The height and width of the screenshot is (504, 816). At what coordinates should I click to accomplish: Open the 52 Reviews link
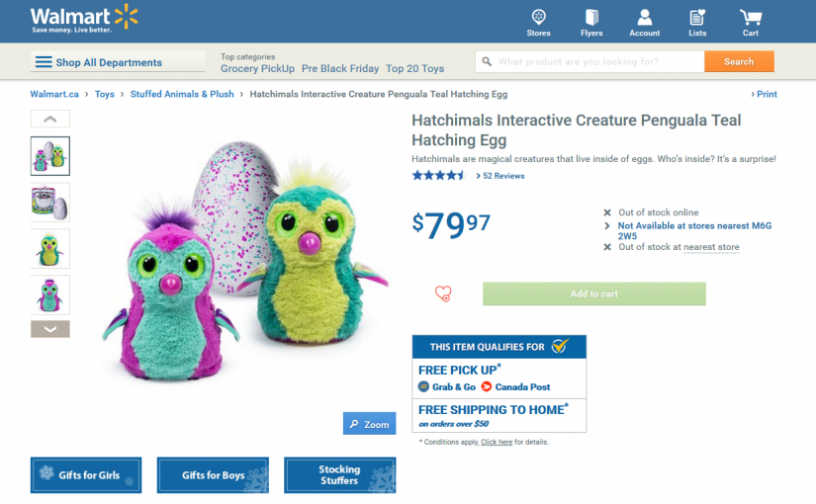[x=503, y=176]
